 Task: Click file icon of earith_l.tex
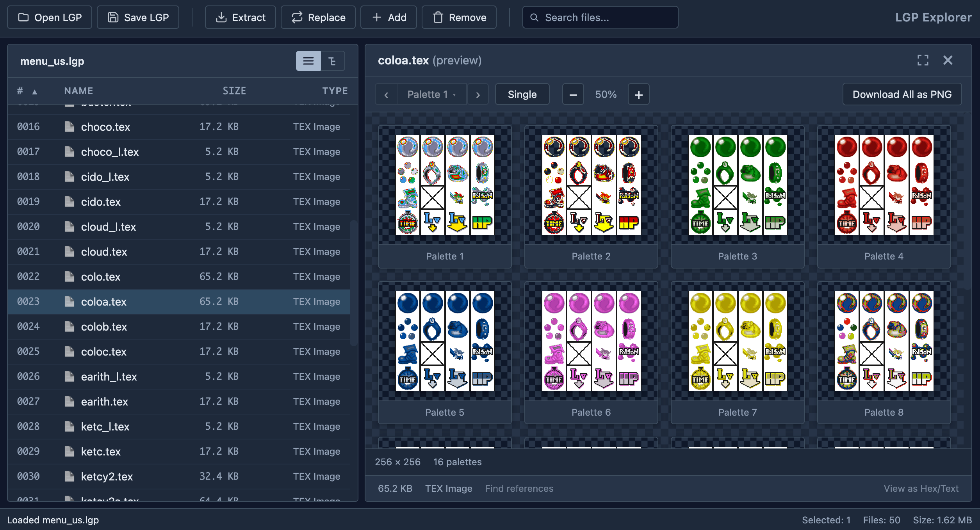69,376
